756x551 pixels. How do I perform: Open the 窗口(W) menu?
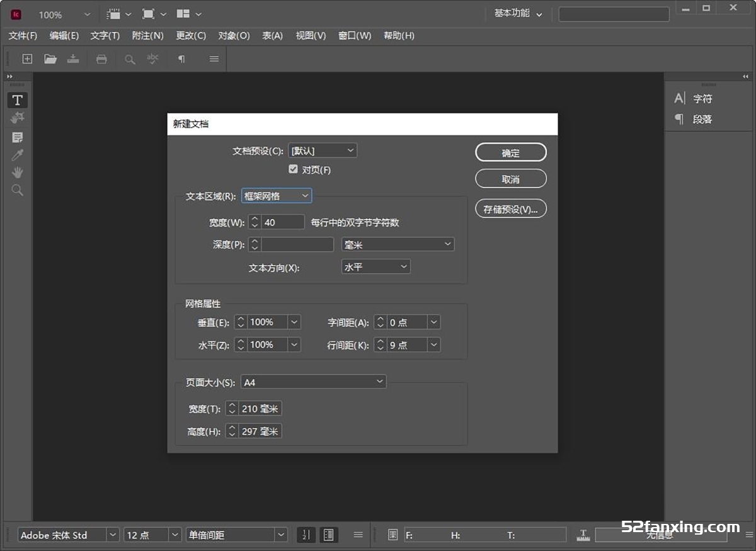(x=355, y=35)
